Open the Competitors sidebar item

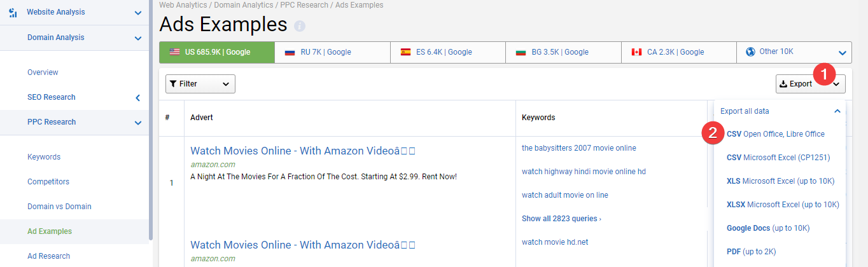[48, 182]
